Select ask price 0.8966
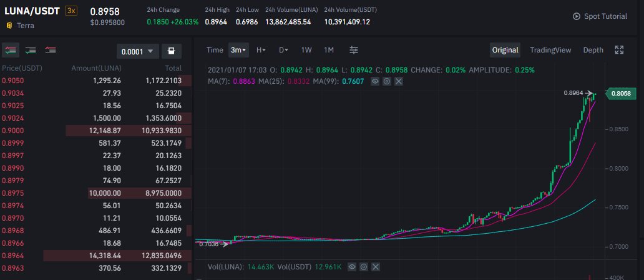 click(12, 243)
